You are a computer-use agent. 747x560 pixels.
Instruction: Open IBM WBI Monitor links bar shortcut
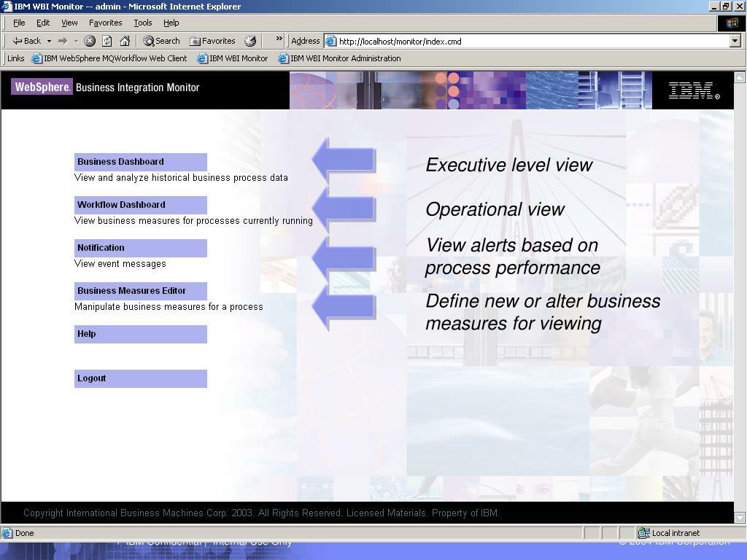(233, 58)
